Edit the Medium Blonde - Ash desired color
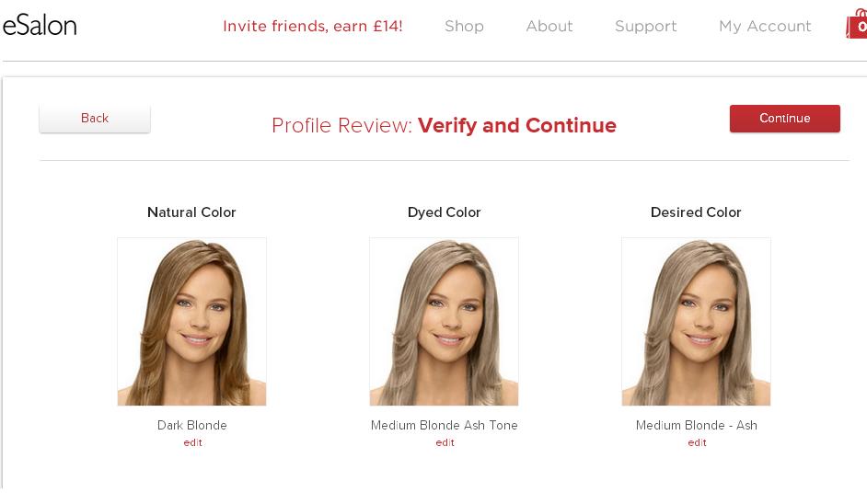The width and height of the screenshot is (867, 504). click(x=697, y=442)
